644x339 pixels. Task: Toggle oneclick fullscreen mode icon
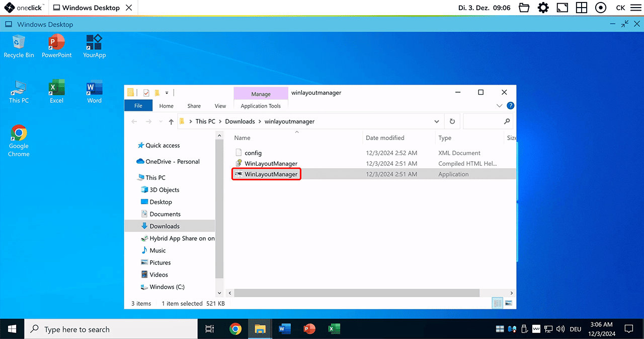point(562,8)
